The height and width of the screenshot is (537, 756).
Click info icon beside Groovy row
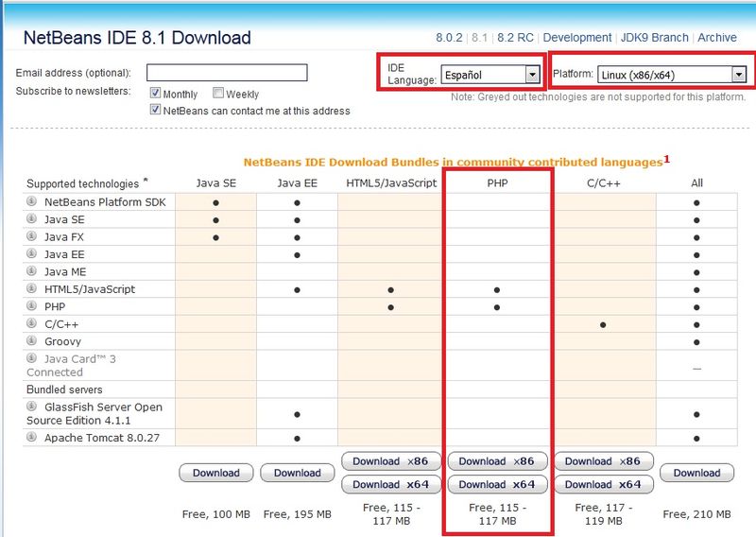point(31,340)
